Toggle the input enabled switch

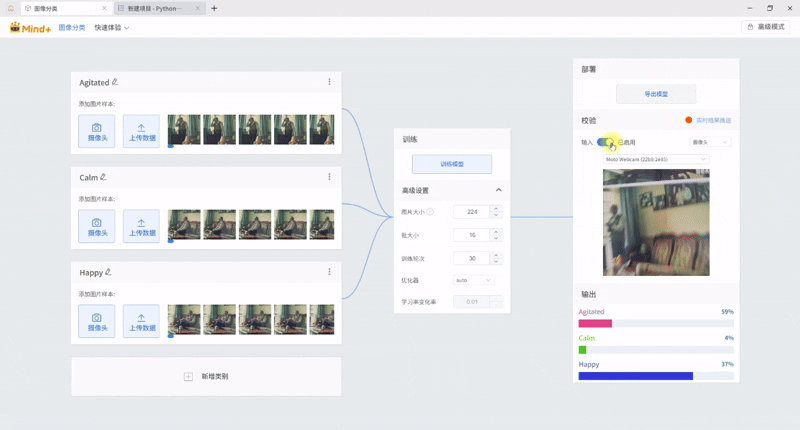(x=606, y=142)
